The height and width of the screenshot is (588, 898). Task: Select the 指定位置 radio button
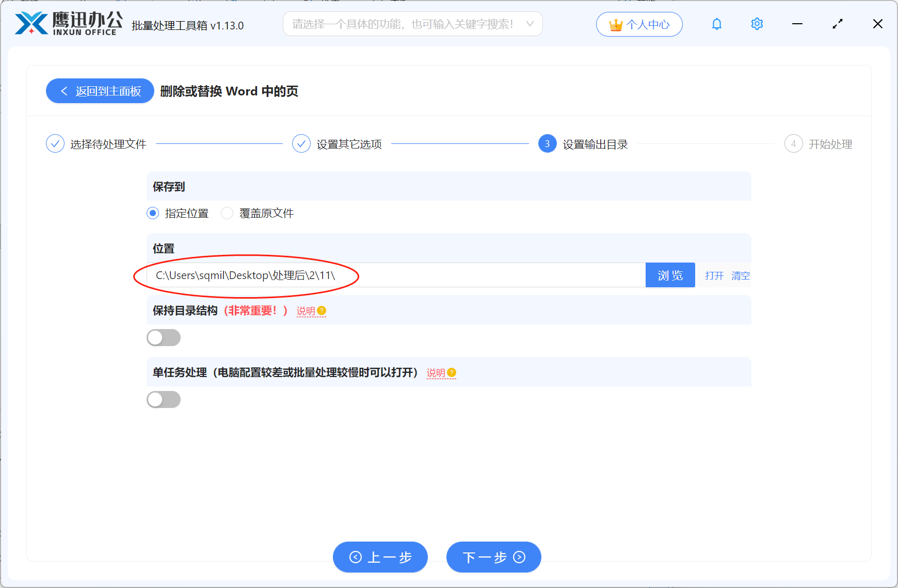point(152,213)
